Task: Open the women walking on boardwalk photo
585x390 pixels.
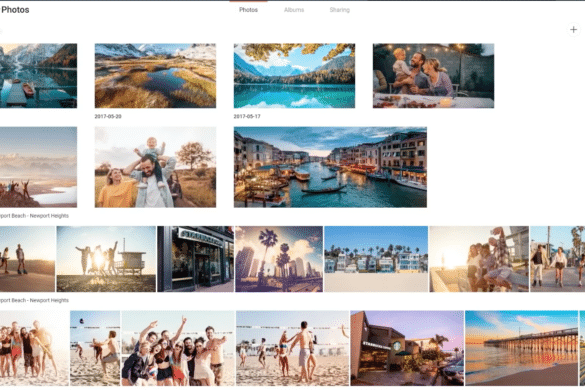Action: [557, 259]
